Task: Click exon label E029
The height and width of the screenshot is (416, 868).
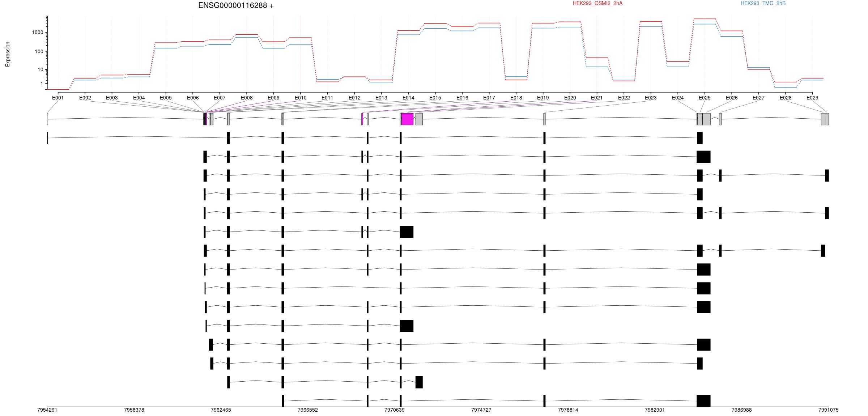Action: pos(812,98)
